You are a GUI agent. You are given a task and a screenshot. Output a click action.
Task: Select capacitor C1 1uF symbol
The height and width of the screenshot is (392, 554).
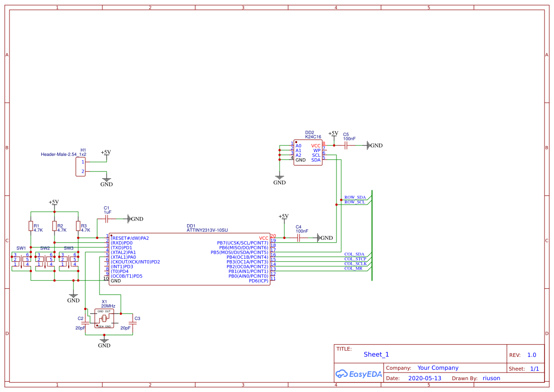(107, 219)
